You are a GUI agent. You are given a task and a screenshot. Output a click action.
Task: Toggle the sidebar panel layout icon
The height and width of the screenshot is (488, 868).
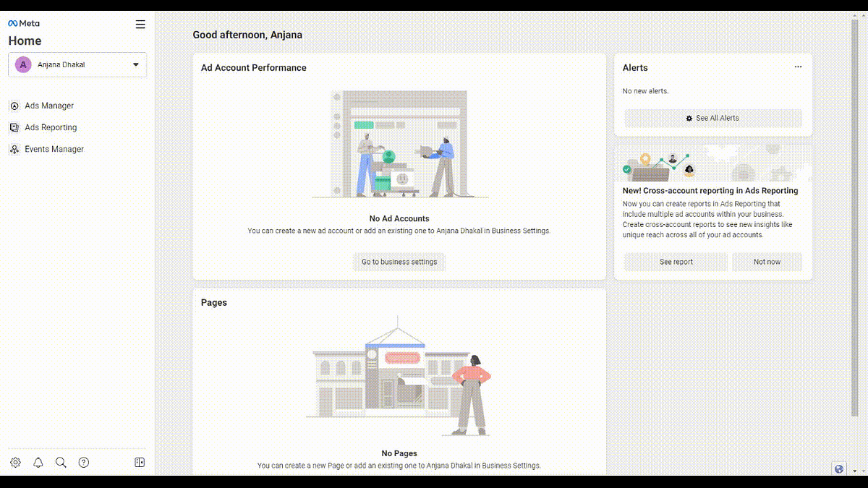point(140,463)
